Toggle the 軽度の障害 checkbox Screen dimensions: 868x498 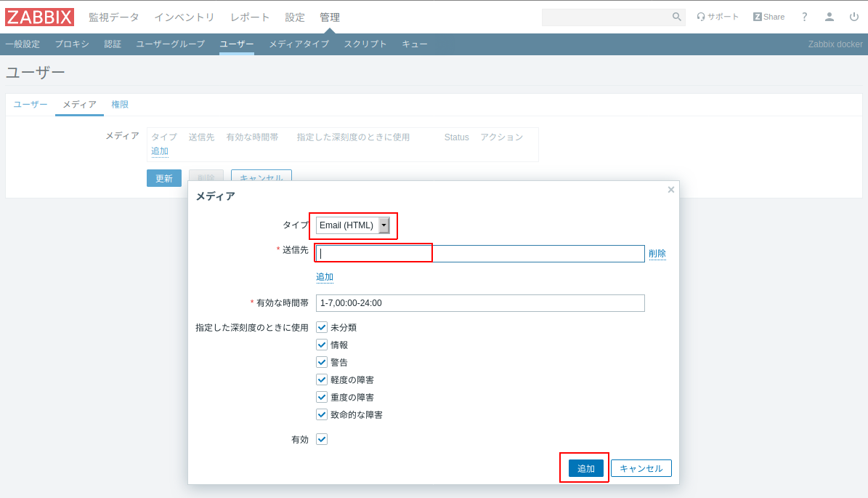point(322,379)
